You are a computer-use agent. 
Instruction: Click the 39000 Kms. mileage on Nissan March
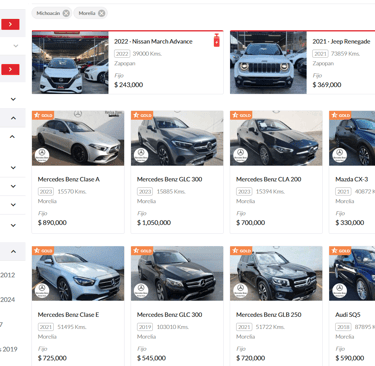147,54
